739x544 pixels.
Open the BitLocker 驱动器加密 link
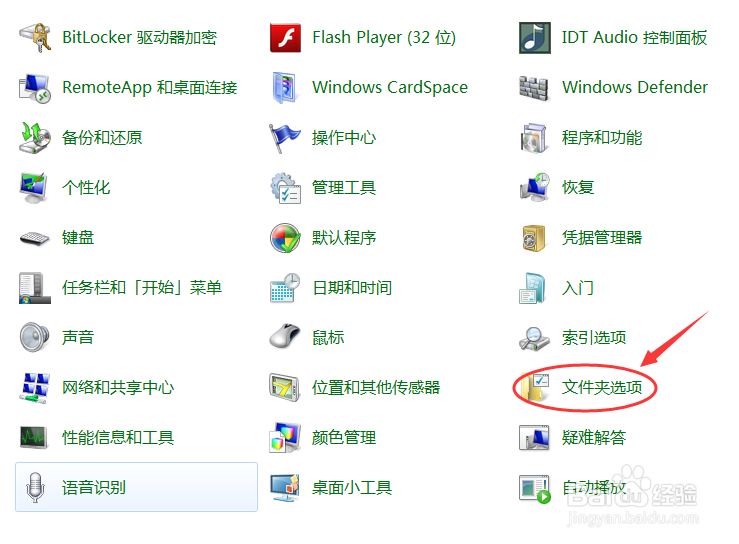tap(140, 37)
